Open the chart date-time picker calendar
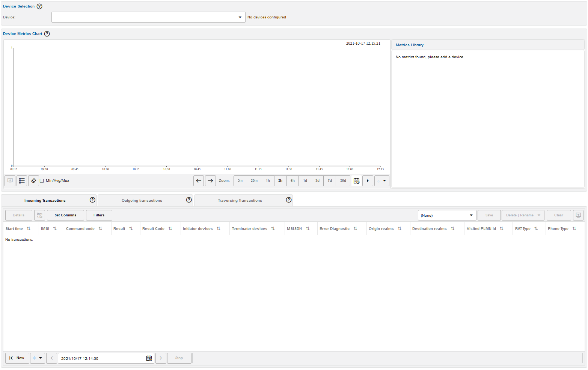588x370 pixels. pos(356,181)
